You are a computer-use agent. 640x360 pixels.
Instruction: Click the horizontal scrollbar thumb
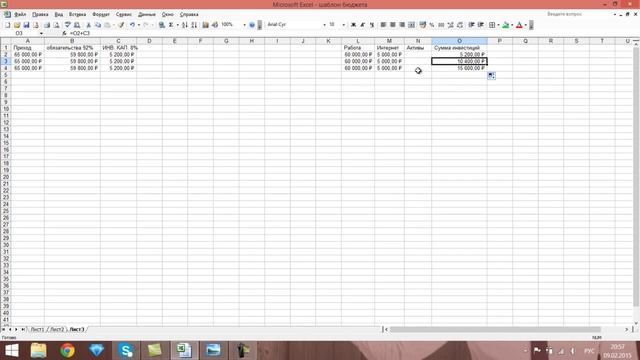click(495, 329)
